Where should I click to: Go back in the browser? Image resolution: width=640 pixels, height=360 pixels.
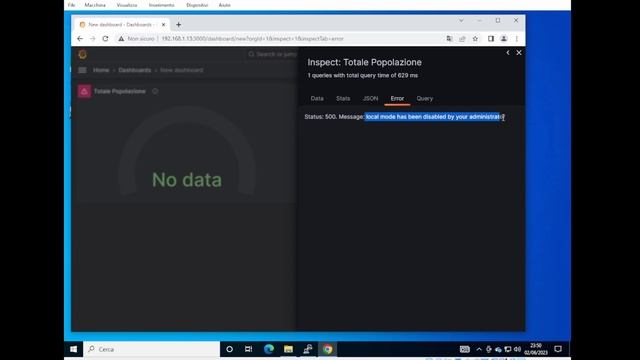80,39
